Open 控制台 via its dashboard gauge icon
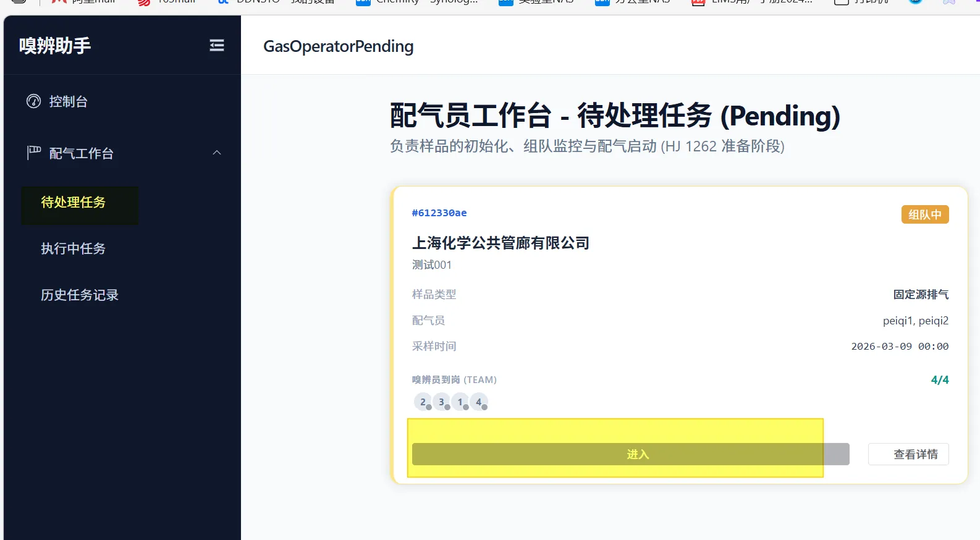Screen dimensions: 980x540 [33, 101]
